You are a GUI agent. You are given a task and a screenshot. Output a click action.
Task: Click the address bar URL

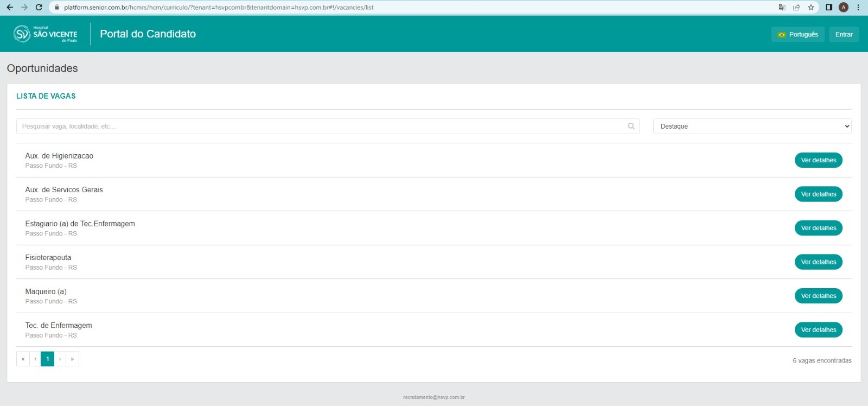pyautogui.click(x=219, y=8)
